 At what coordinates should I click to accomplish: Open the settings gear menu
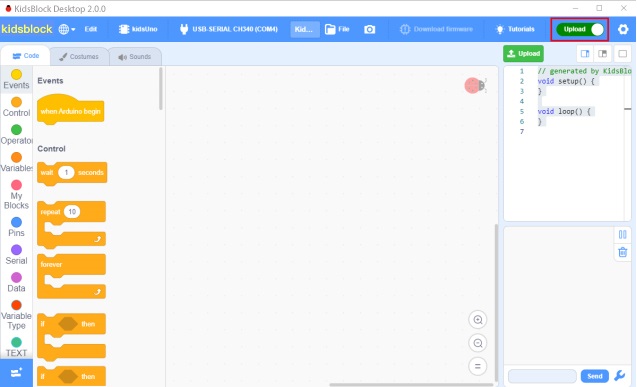pyautogui.click(x=623, y=29)
